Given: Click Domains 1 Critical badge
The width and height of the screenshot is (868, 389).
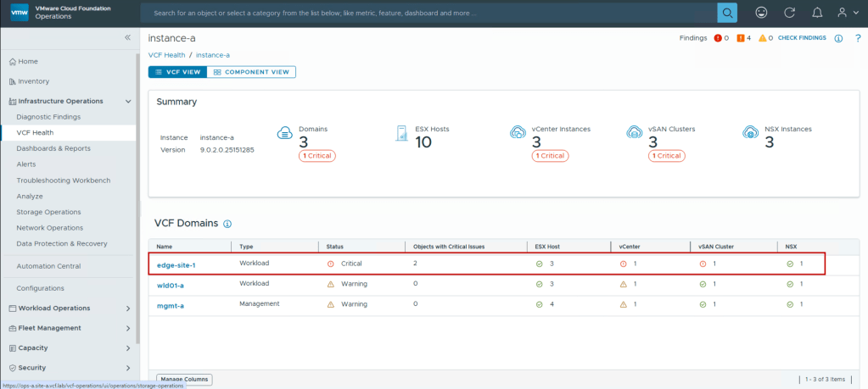Looking at the screenshot, I should pyautogui.click(x=316, y=156).
